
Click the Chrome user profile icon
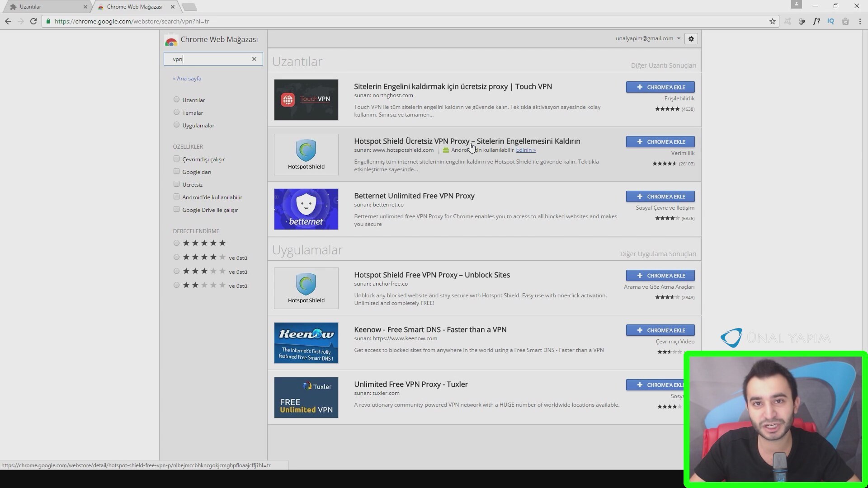click(796, 5)
